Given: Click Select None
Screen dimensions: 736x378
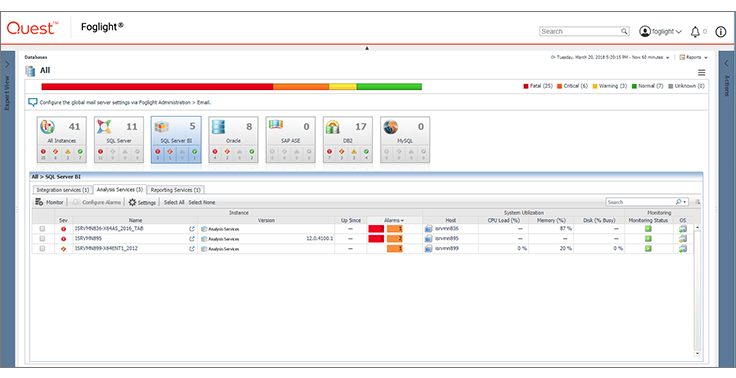Looking at the screenshot, I should [x=202, y=202].
